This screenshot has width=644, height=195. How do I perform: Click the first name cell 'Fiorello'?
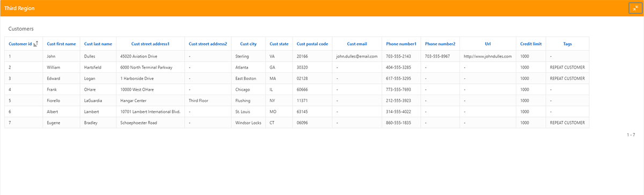[x=54, y=100]
